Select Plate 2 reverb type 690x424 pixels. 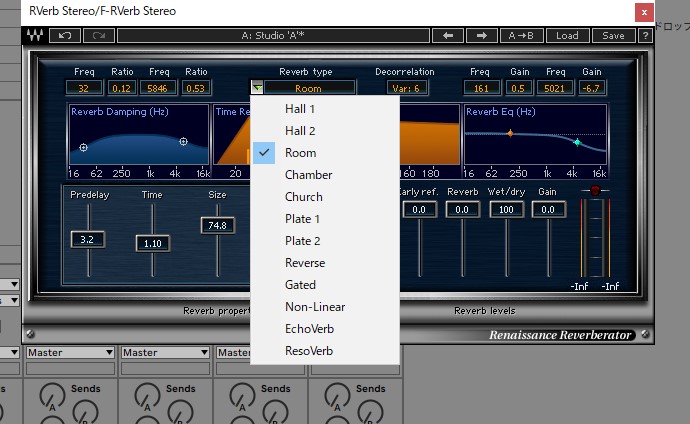pos(325,241)
